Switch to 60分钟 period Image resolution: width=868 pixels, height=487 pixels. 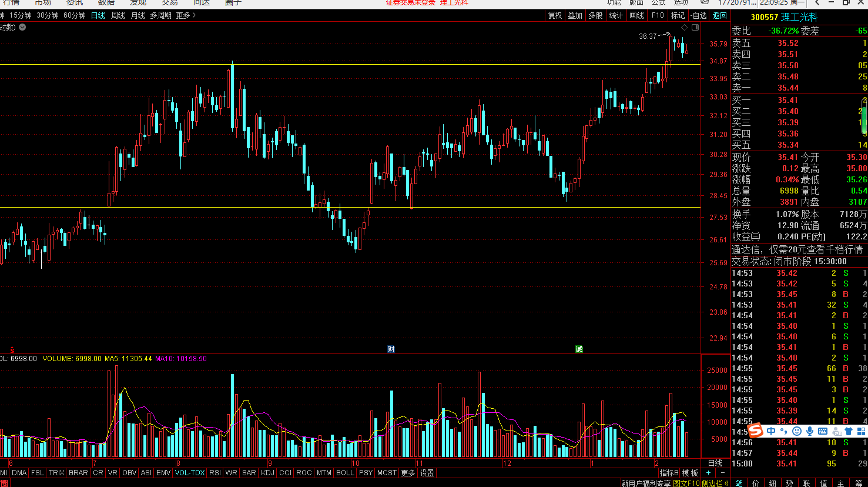75,15
